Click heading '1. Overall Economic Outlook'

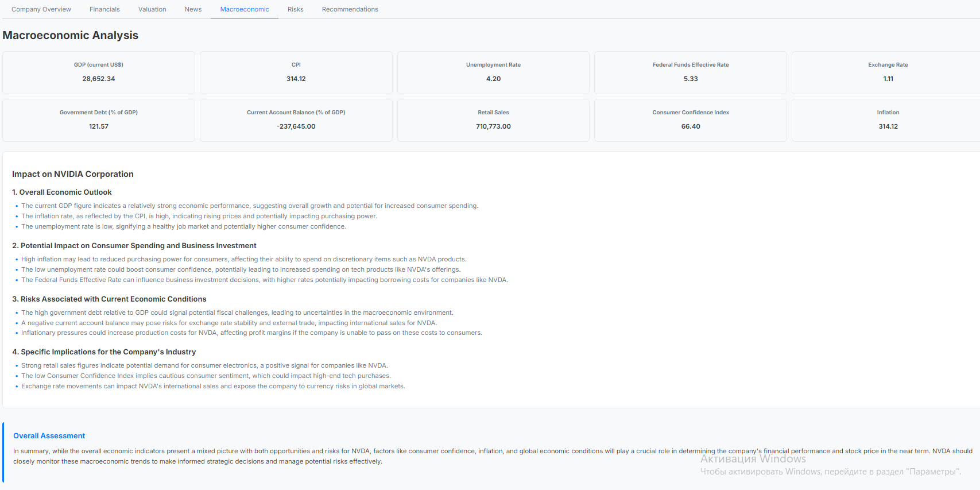[62, 192]
